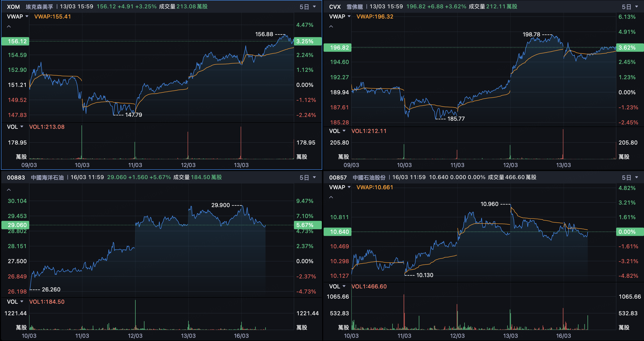
Task: Open the VOL indicator menu on 00857 chart
Action: pyautogui.click(x=337, y=286)
